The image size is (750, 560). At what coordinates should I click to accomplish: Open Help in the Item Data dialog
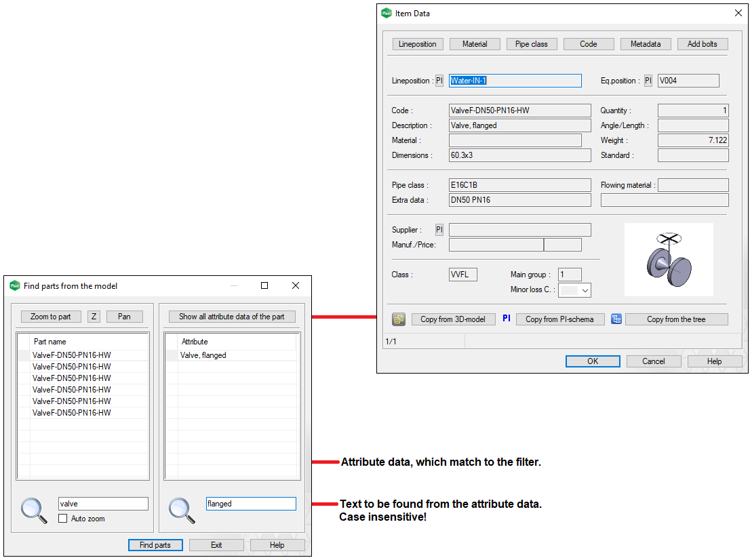point(714,361)
